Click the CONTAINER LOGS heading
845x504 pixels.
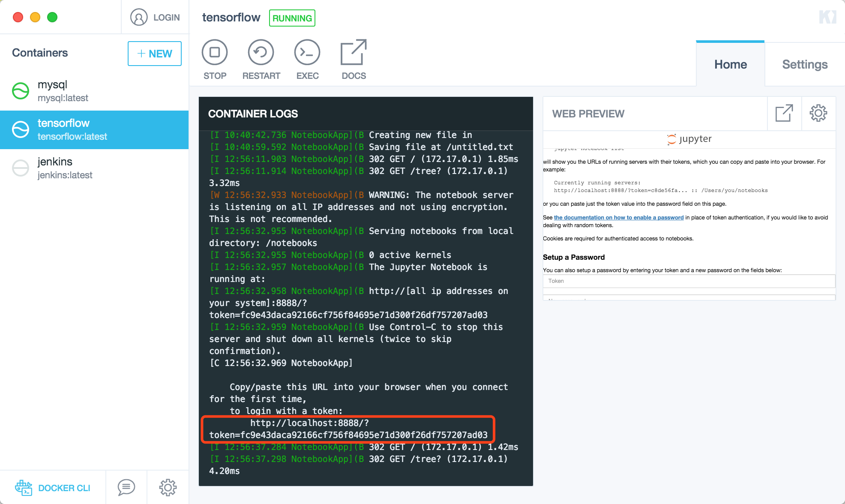[x=253, y=114]
